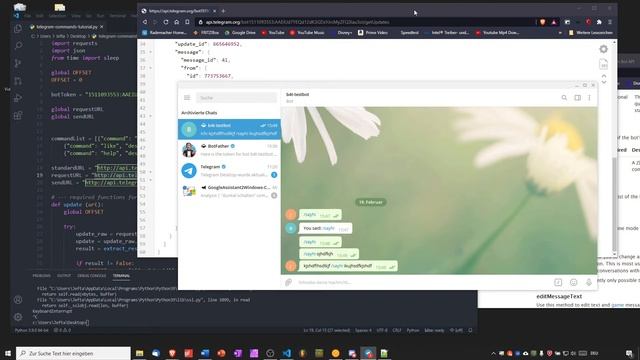Switch to the OUTPUT panel tab
640x360 pixels.
pyautogui.click(x=64, y=276)
